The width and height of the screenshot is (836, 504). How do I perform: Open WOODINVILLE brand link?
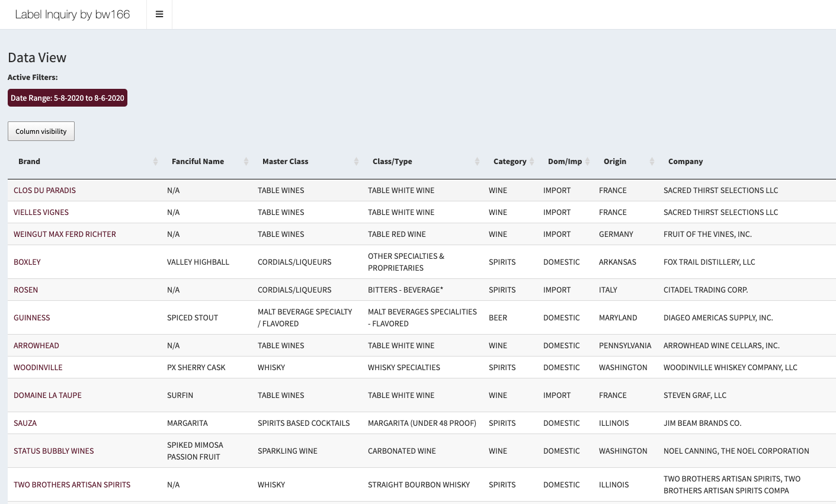(38, 367)
